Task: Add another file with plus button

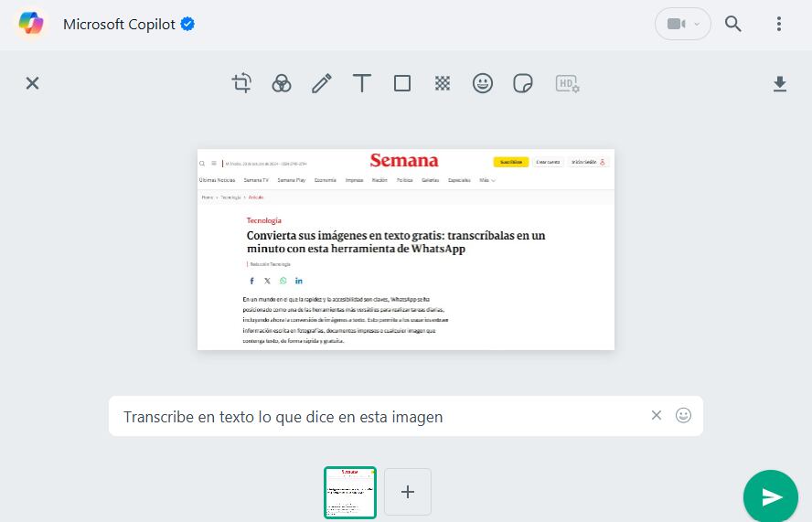Action: (408, 492)
